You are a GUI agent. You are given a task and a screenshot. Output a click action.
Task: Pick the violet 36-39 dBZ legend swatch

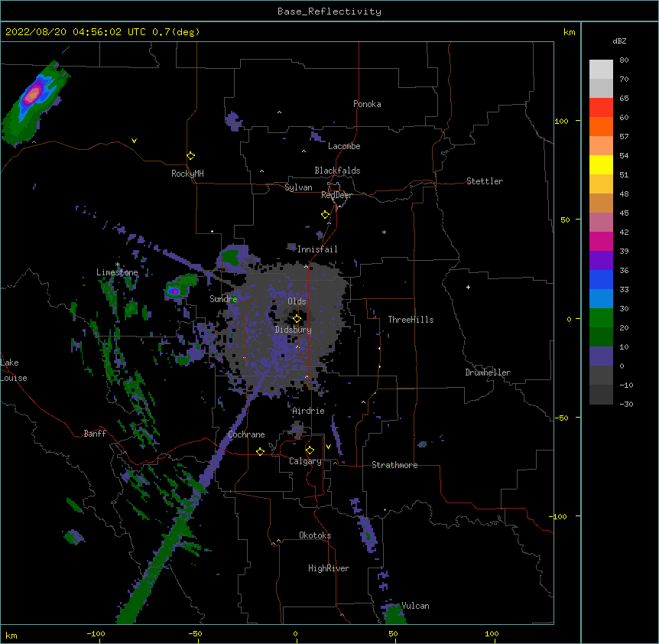point(601,261)
